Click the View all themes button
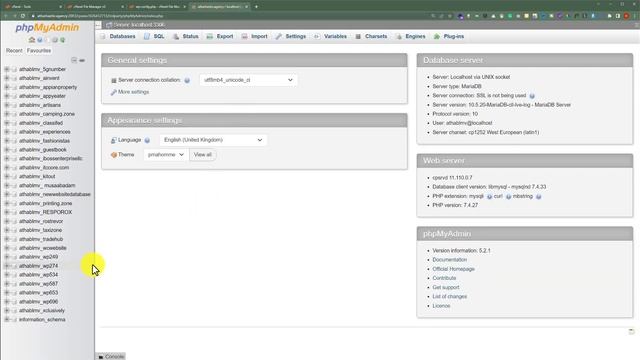Viewport: 640px width, 360px height. point(203,155)
